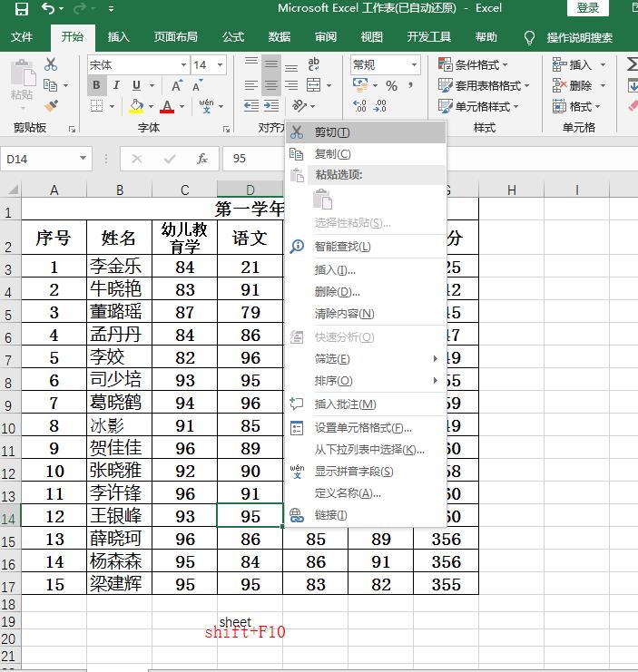Open the font size 14 dropdown
Viewport: 638px width, 672px height.
click(220, 65)
